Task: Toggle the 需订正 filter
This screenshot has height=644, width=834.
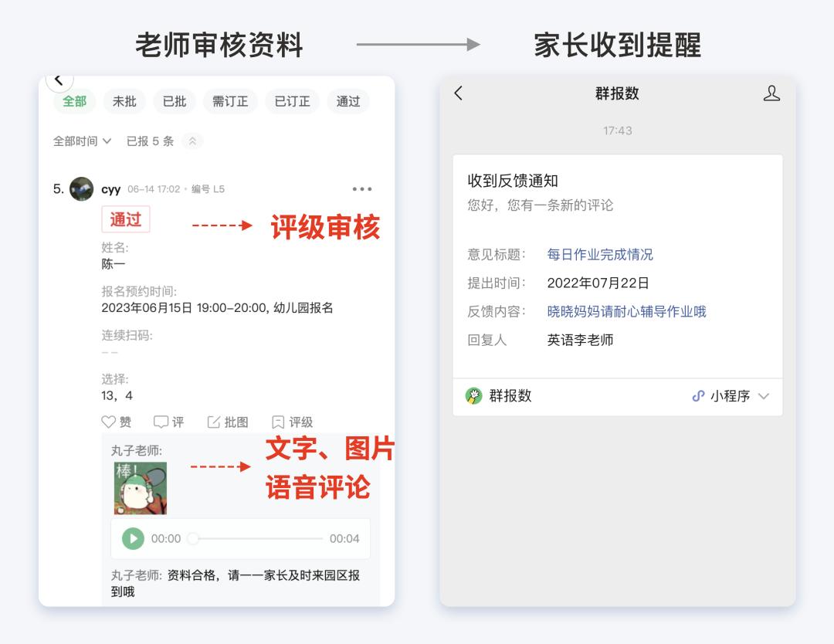Action: [x=229, y=101]
